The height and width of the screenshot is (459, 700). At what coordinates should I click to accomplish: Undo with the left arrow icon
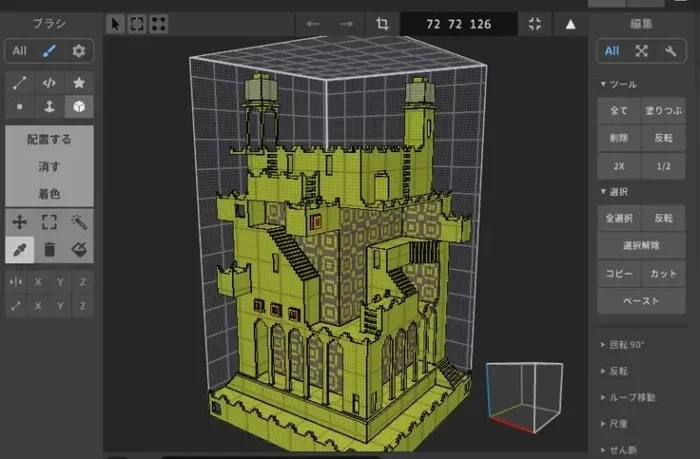[312, 24]
